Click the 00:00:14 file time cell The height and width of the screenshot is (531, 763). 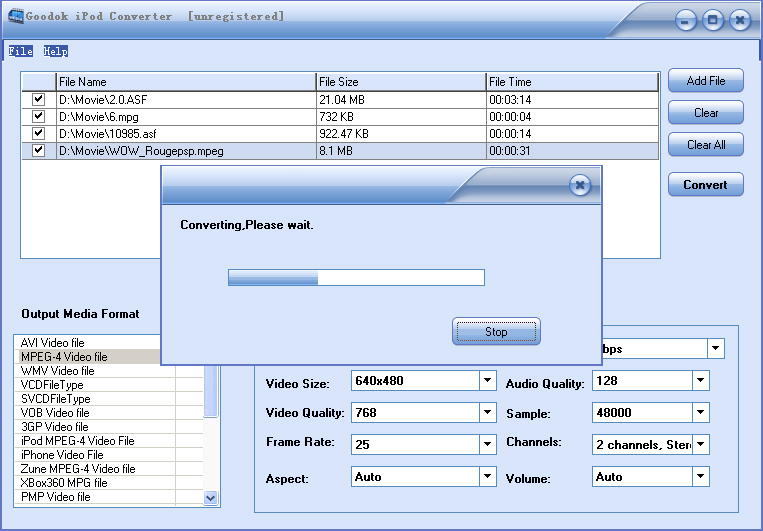click(572, 134)
